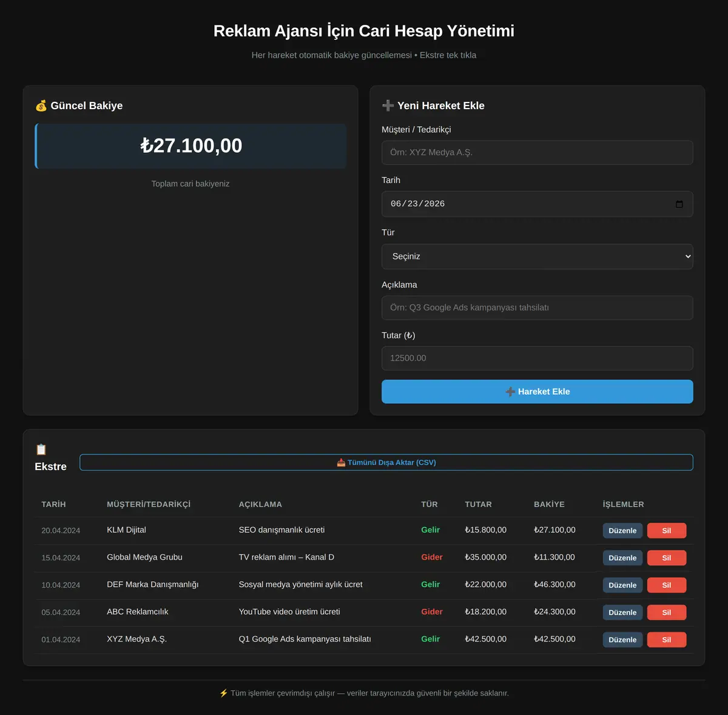The width and height of the screenshot is (728, 715).
Task: Click the clipboard icon above Ekstre
Action: 41,449
